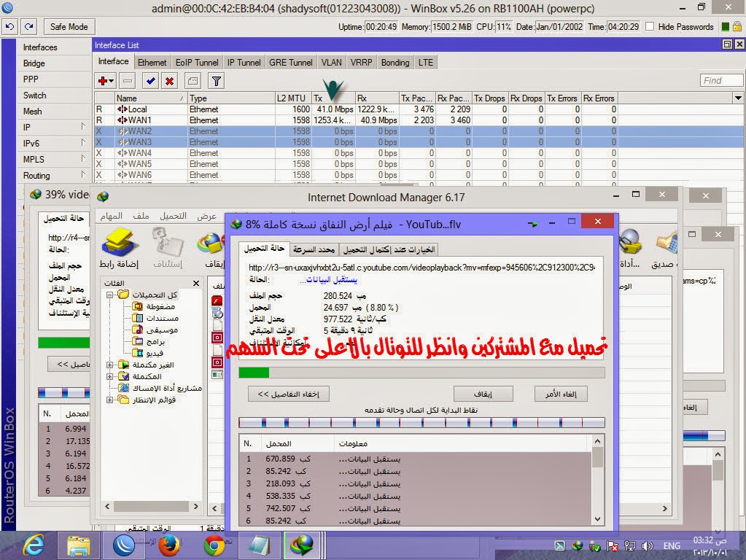Expand the قوائم الإنتظار tree node
Screen dimensions: 746x560
click(x=109, y=400)
